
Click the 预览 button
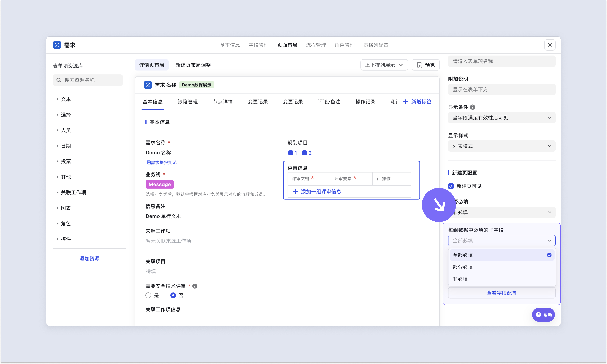[425, 65]
